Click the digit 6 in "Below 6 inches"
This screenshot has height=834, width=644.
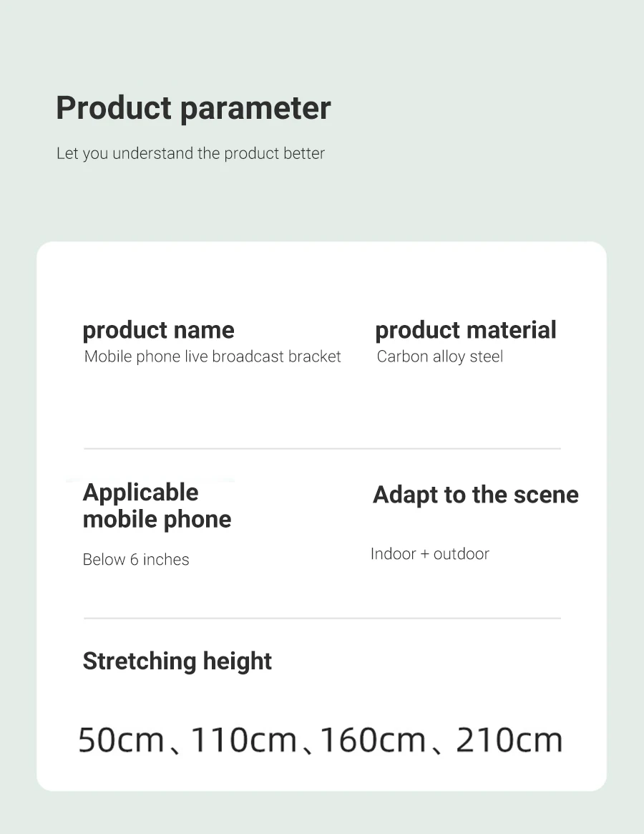(134, 560)
